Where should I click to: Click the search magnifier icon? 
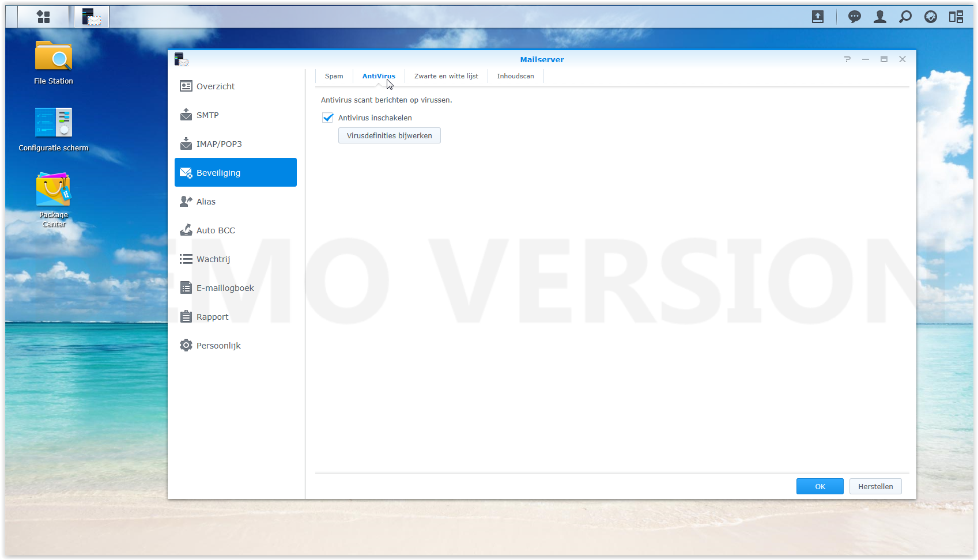pyautogui.click(x=905, y=17)
